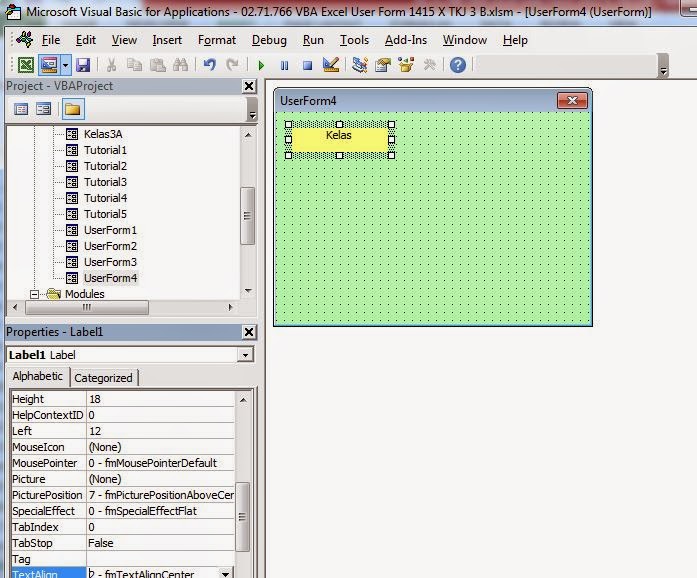Open the View menu
This screenshot has width=697, height=578.
tap(124, 40)
